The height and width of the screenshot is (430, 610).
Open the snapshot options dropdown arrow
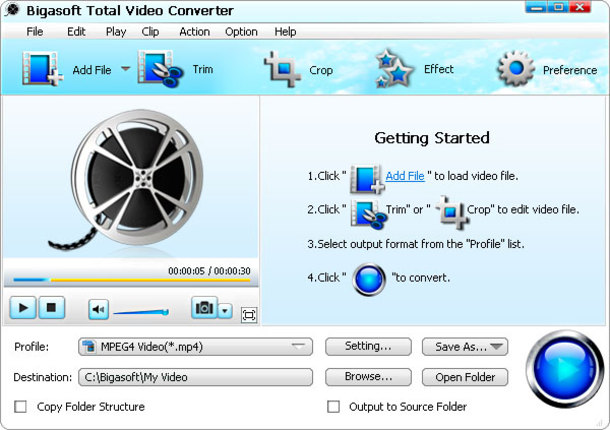click(225, 311)
